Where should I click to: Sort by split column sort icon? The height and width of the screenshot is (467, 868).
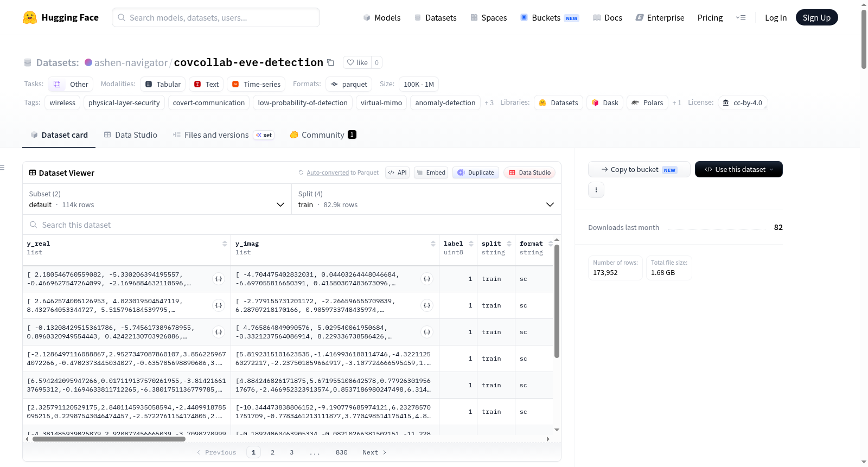509,244
